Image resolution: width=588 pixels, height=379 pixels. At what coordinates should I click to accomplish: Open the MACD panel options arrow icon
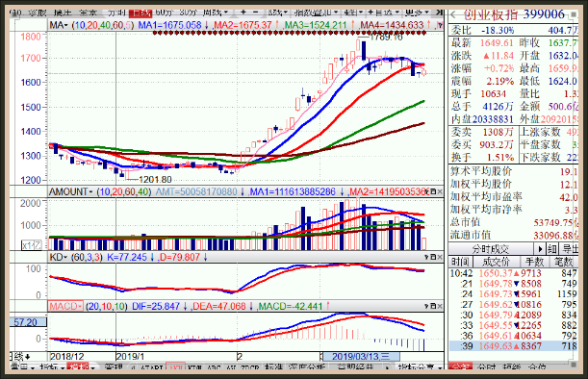tap(426, 306)
